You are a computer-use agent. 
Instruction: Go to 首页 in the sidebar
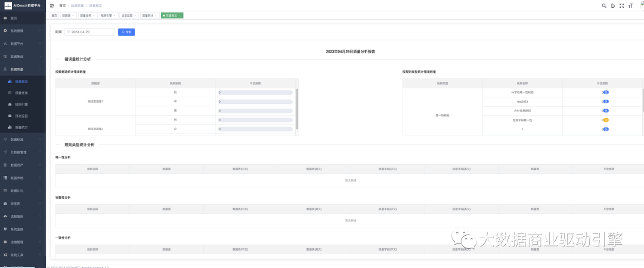(x=14, y=19)
